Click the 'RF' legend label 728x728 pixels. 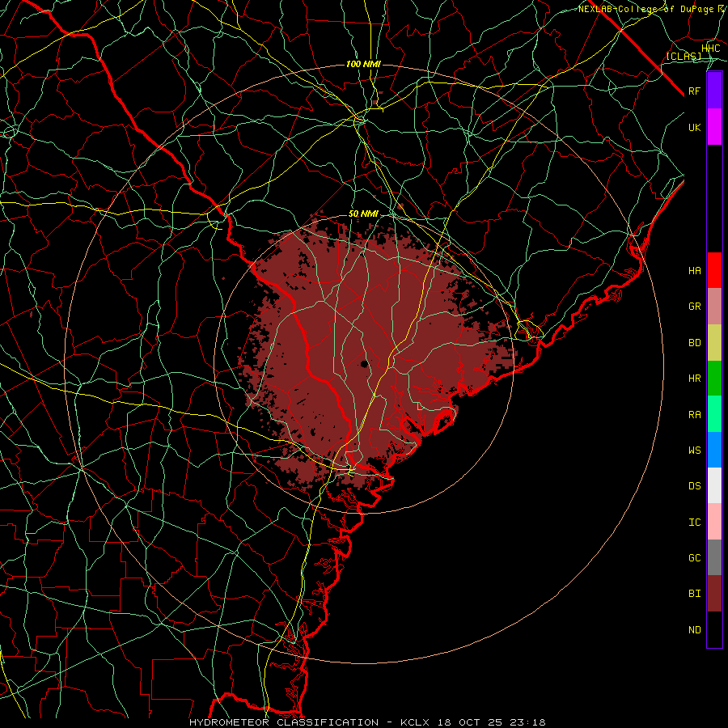tap(694, 91)
